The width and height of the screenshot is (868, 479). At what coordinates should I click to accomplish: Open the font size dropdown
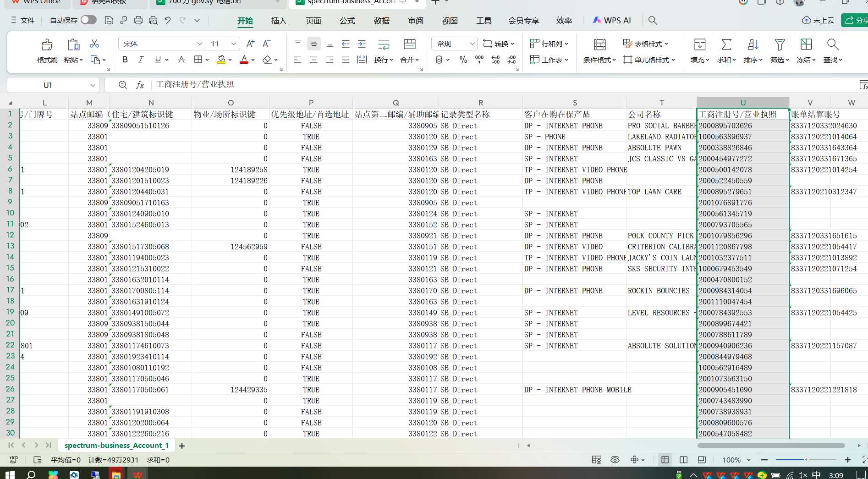234,44
